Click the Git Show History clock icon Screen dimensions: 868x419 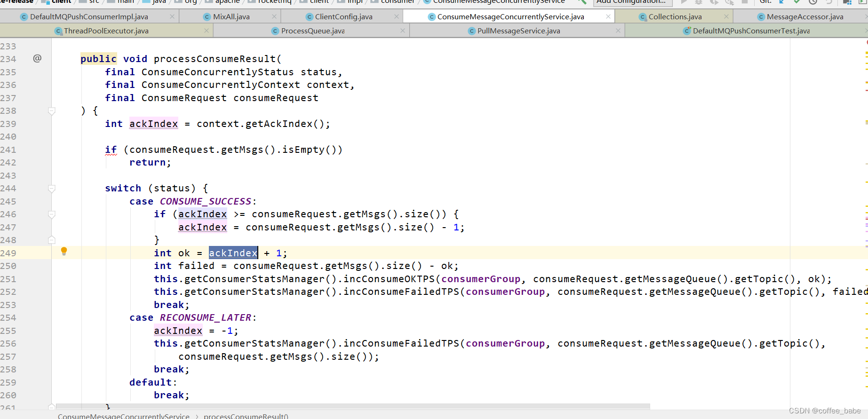click(x=812, y=1)
